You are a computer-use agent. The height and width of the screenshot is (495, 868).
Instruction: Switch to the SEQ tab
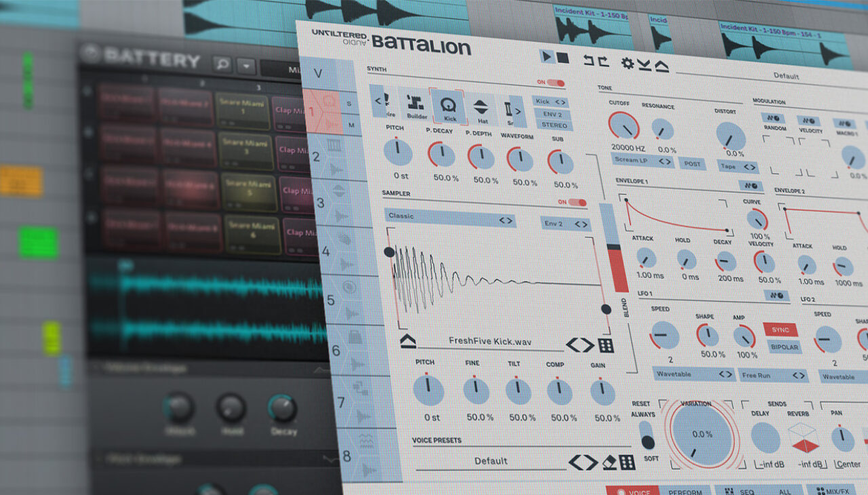tap(746, 491)
